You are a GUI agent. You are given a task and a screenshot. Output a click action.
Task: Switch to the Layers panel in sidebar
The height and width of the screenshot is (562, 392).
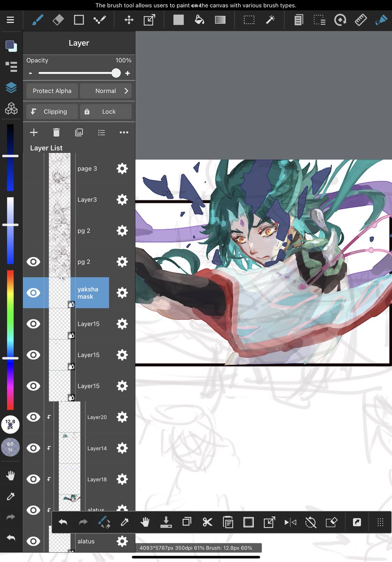(x=11, y=88)
